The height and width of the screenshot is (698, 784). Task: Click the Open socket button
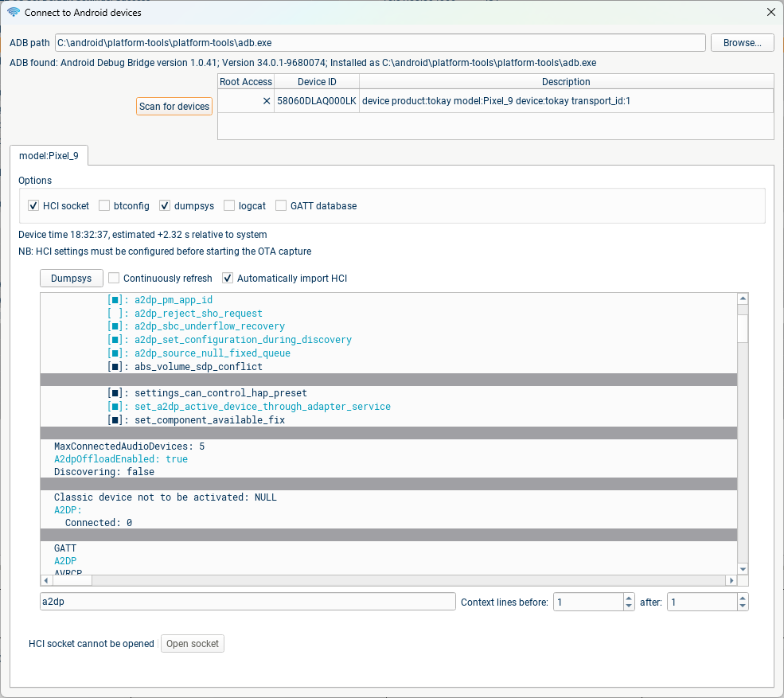tap(193, 644)
